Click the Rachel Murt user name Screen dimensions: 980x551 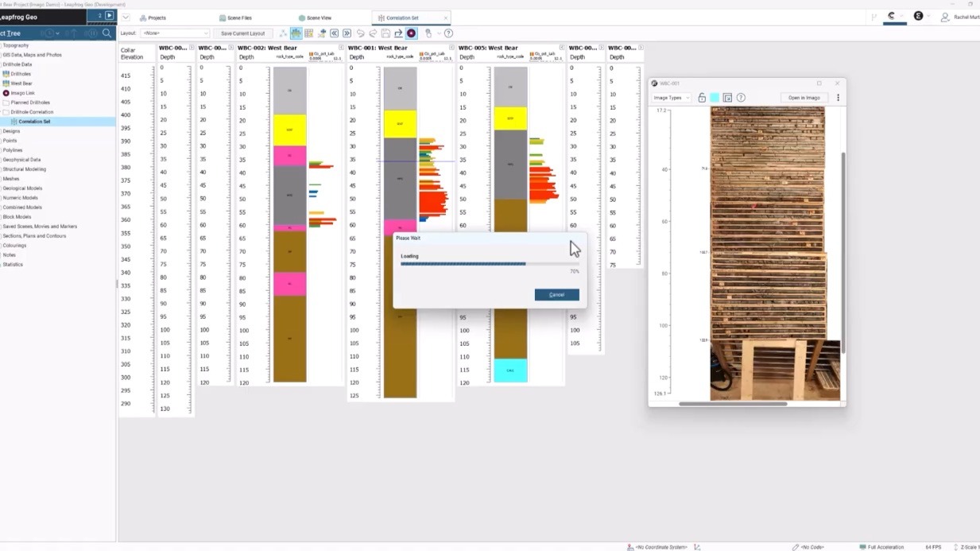966,17
